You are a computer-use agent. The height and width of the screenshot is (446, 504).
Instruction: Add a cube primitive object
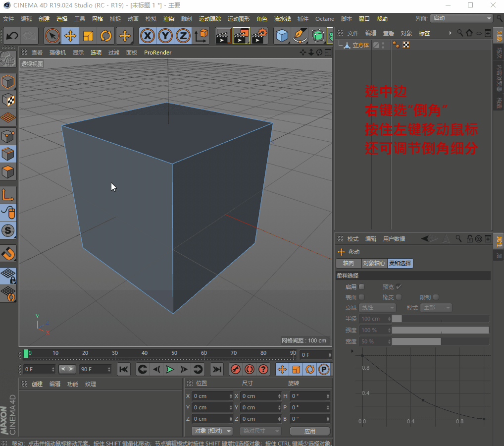pyautogui.click(x=282, y=36)
